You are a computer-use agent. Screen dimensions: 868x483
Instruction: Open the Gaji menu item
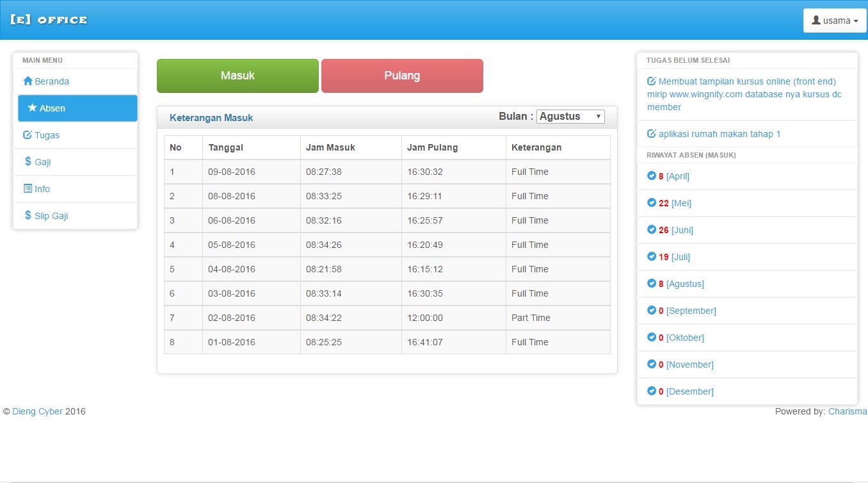coord(75,162)
